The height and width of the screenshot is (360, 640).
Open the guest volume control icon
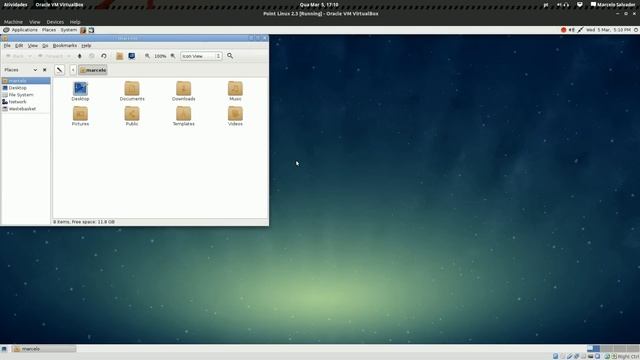572,30
